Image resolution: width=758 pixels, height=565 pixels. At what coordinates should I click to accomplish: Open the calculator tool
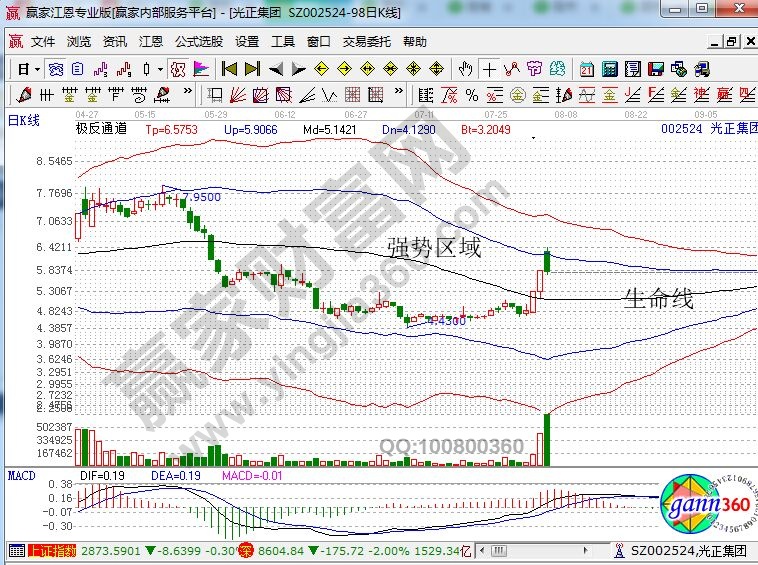[610, 70]
